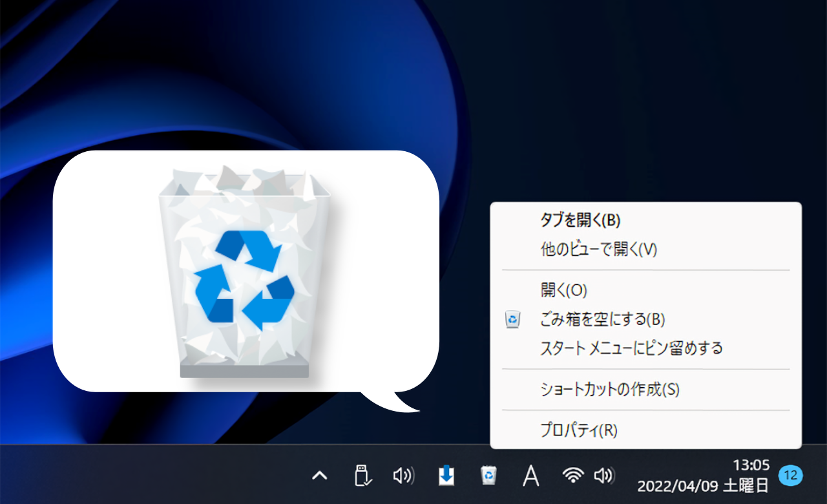Select ごみ箱を空にする(B) to empty recycle bin
827x504 pixels.
point(645,319)
